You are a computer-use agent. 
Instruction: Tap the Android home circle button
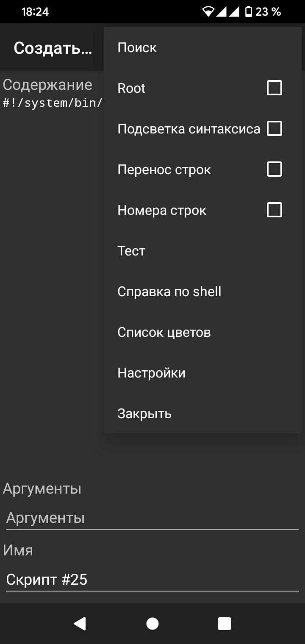152,624
